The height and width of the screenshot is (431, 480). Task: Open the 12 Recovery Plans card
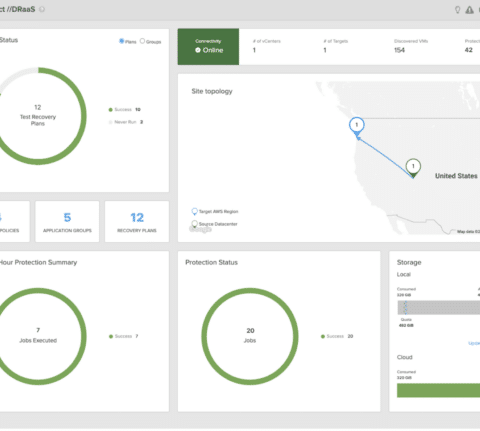(x=137, y=221)
